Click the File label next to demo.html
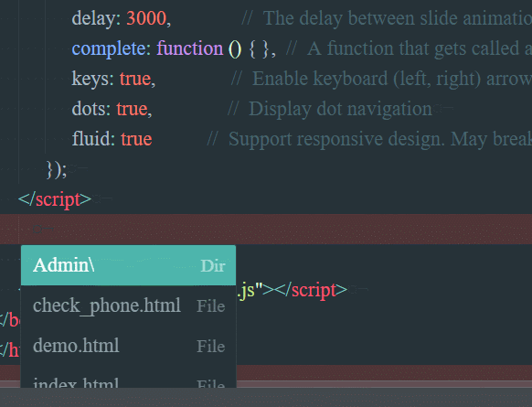 pyautogui.click(x=210, y=347)
